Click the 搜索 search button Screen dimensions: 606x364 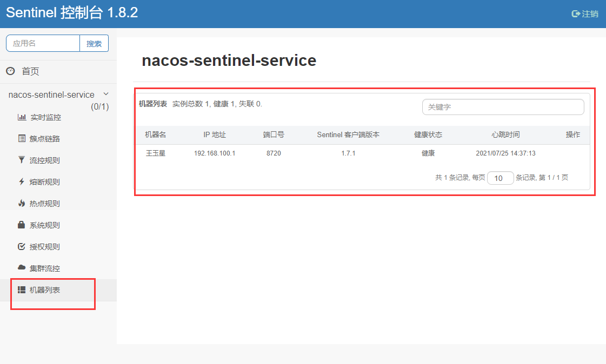(94, 43)
